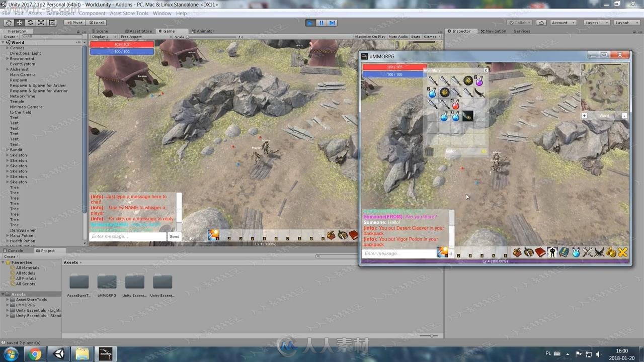Viewport: 644px width, 362px height.
Task: Open Display 1 dropdown
Action: (104, 37)
